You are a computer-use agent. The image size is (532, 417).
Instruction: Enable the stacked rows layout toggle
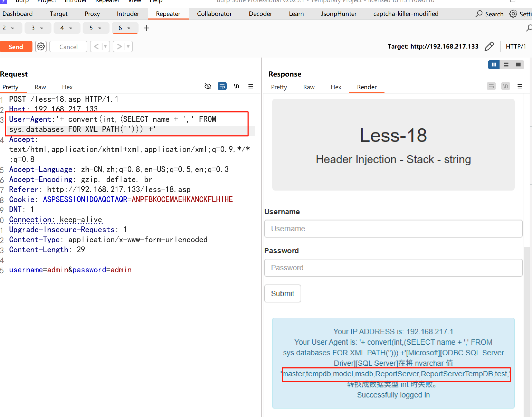point(506,64)
